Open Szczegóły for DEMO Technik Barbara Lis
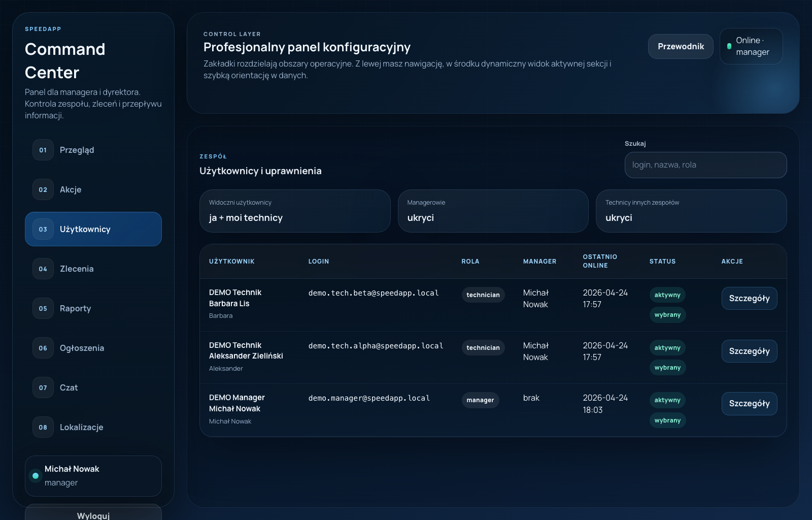Viewport: 812px width, 520px height. pyautogui.click(x=749, y=298)
